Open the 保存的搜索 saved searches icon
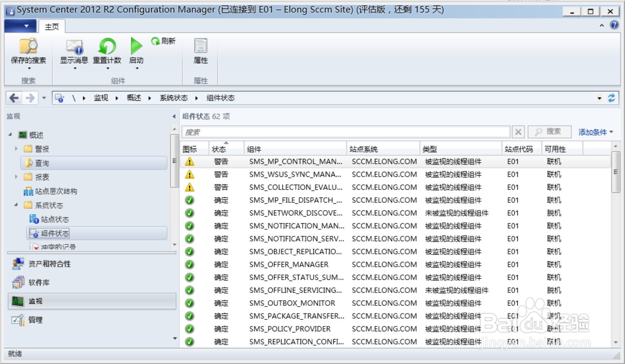Viewport: 625px width, 364px height. 28,46
